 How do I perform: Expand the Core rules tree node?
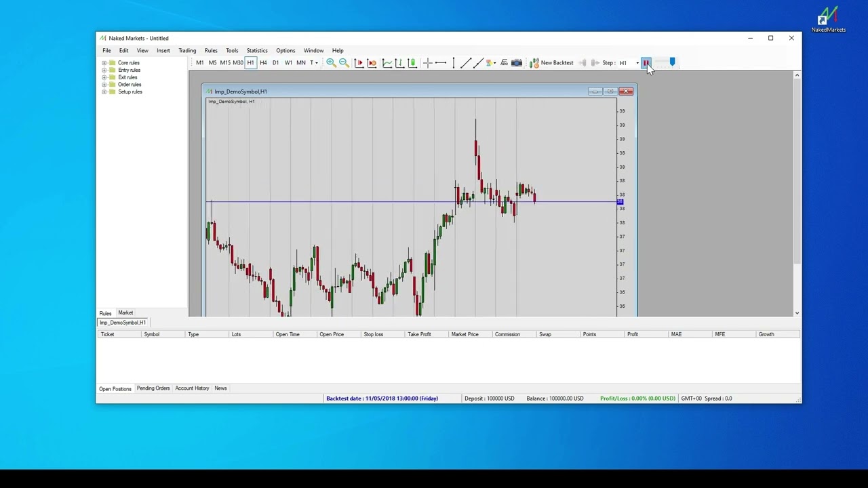click(104, 63)
